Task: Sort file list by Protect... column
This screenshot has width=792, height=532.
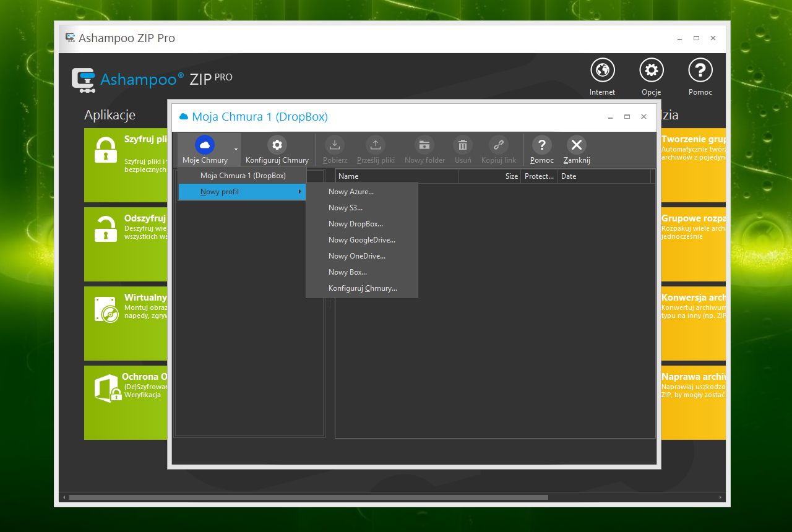Action: click(539, 176)
